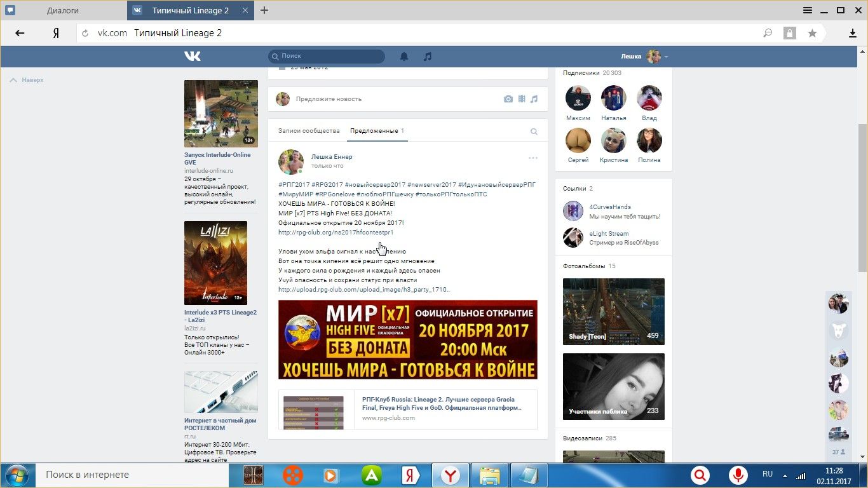View the МИР x7 High Five banner image
This screenshot has height=488, width=868.
tap(408, 340)
